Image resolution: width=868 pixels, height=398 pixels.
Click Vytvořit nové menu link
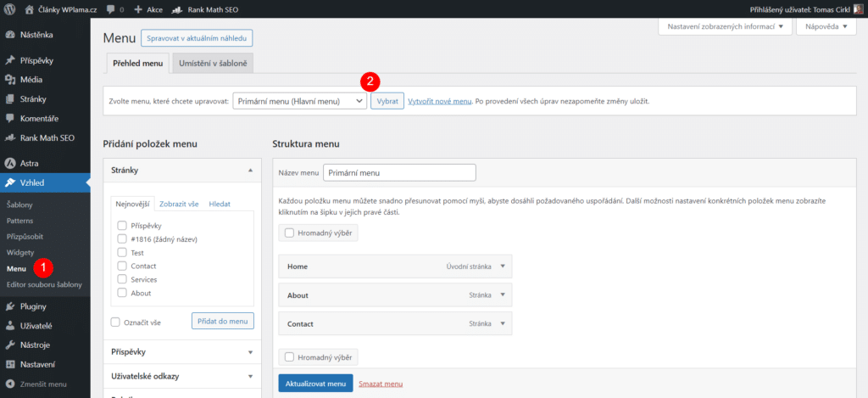440,102
